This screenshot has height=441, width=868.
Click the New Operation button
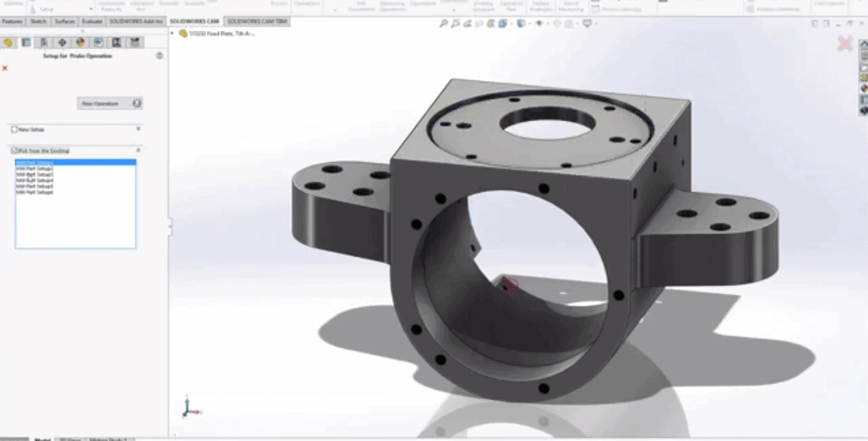pos(110,103)
